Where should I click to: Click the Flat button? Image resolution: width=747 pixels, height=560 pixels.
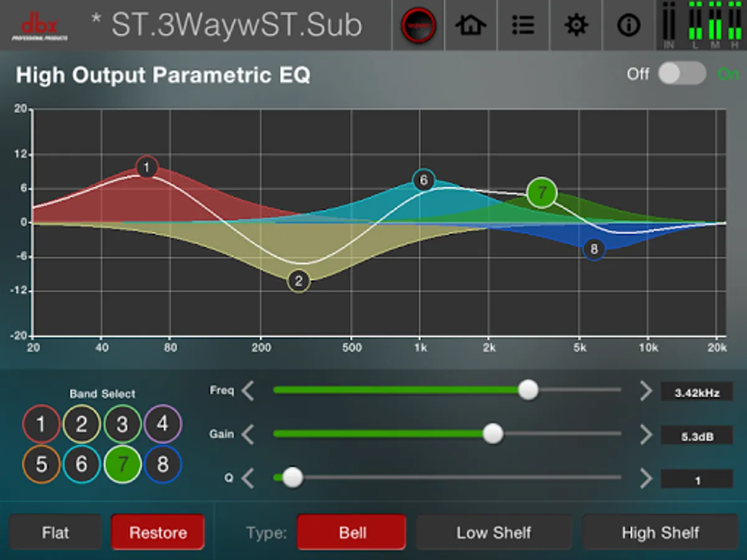pos(55,533)
